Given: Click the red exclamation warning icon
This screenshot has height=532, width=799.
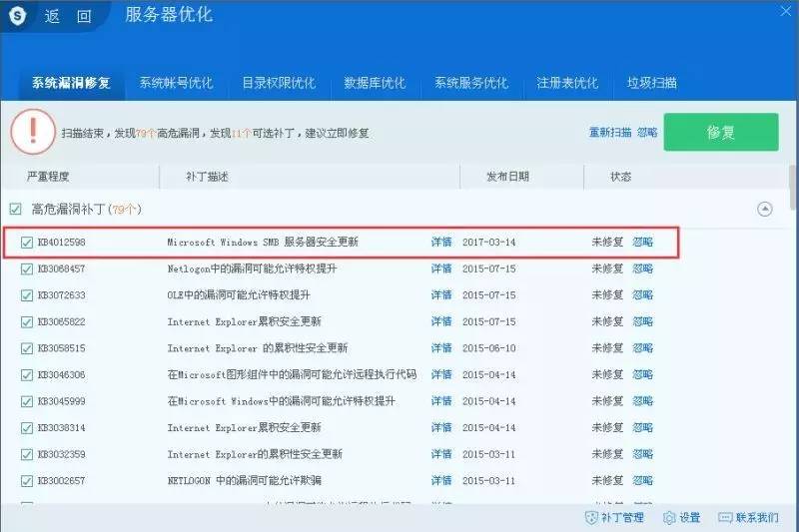Looking at the screenshot, I should [33, 132].
